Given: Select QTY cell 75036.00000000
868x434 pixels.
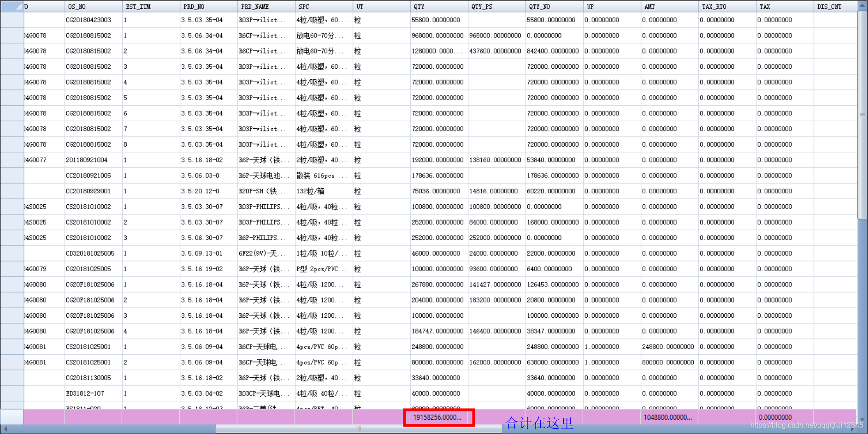Looking at the screenshot, I should coord(439,191).
